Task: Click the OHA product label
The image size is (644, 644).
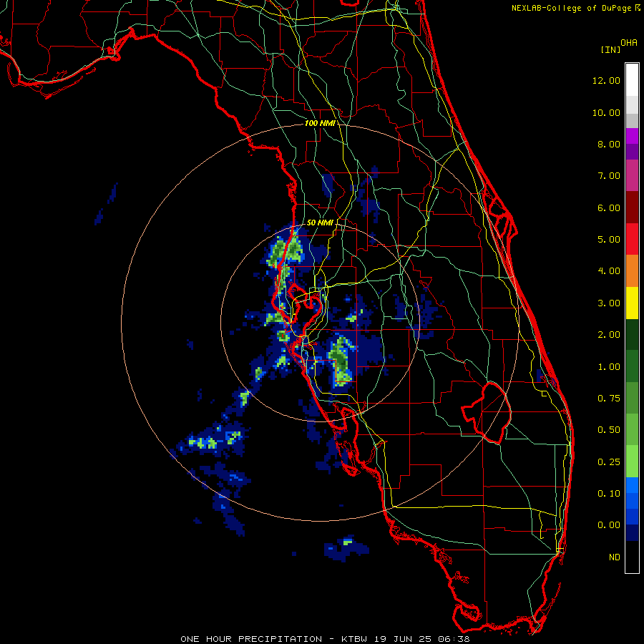Action: coord(629,42)
